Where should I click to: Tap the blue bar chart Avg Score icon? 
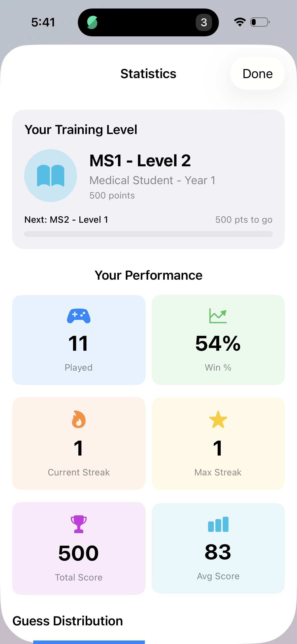tap(218, 524)
